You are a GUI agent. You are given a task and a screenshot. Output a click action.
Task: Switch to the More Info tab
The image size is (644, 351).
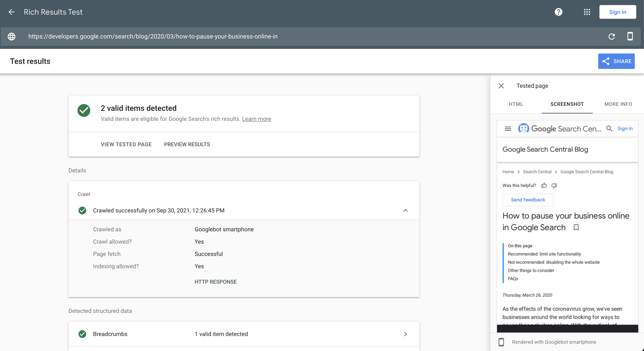619,104
